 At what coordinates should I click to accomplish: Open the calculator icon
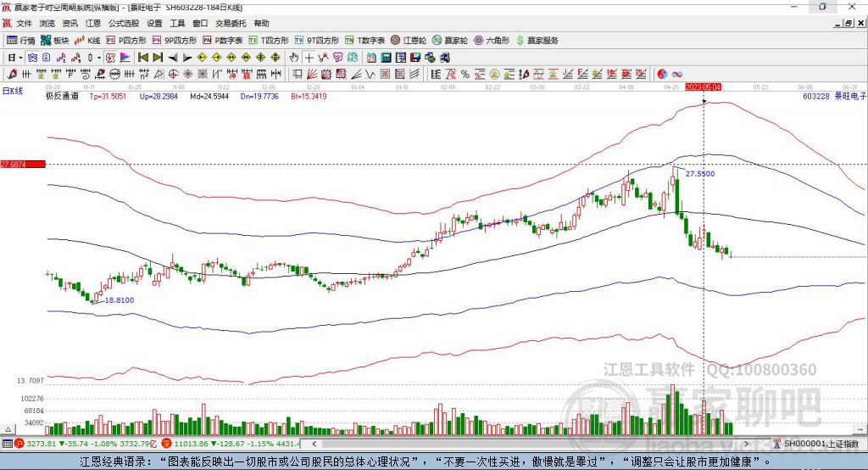[x=387, y=58]
